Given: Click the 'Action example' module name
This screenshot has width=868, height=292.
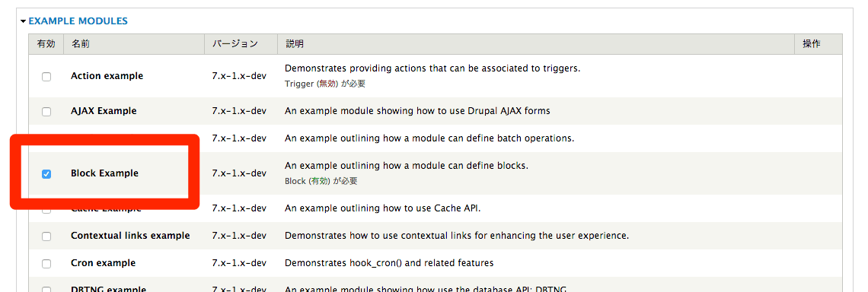Looking at the screenshot, I should tap(107, 76).
